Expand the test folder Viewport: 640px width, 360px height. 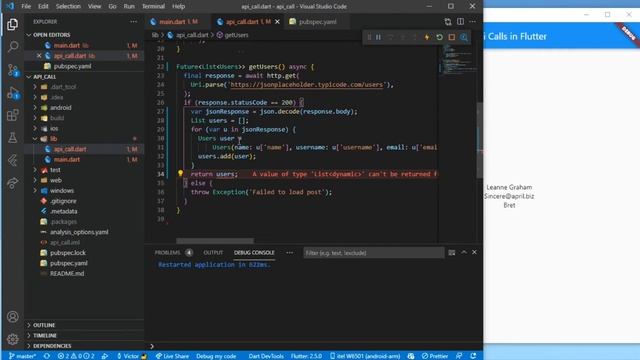(55, 170)
